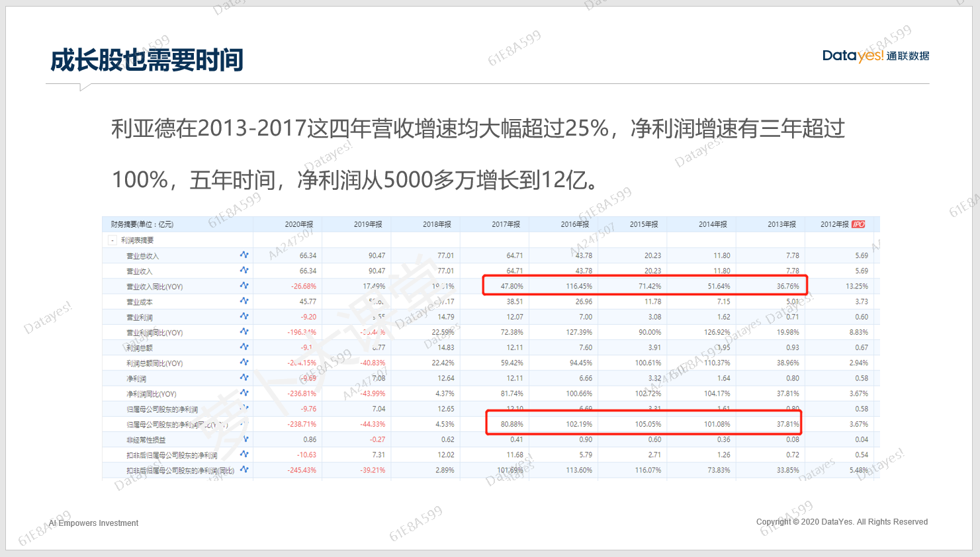
Task: Open chart icon next to 营业利润
Action: (244, 316)
